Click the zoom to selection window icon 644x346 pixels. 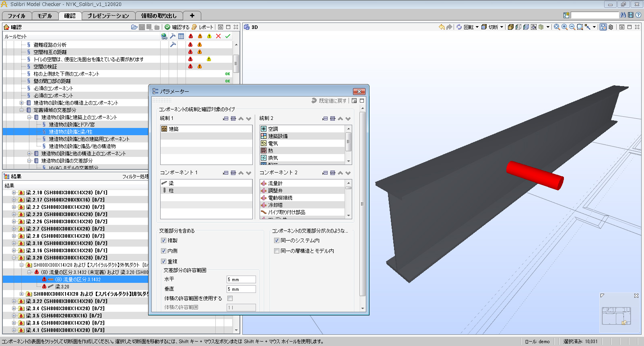pyautogui.click(x=580, y=27)
